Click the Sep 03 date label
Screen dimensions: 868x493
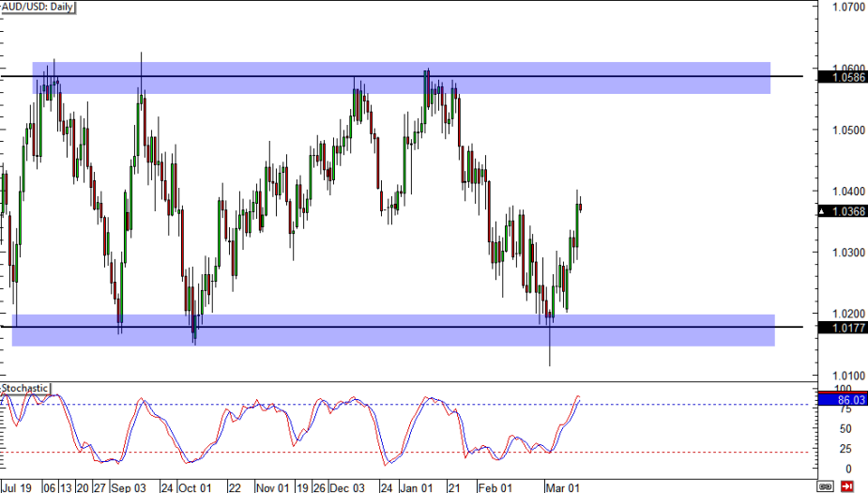pyautogui.click(x=129, y=487)
